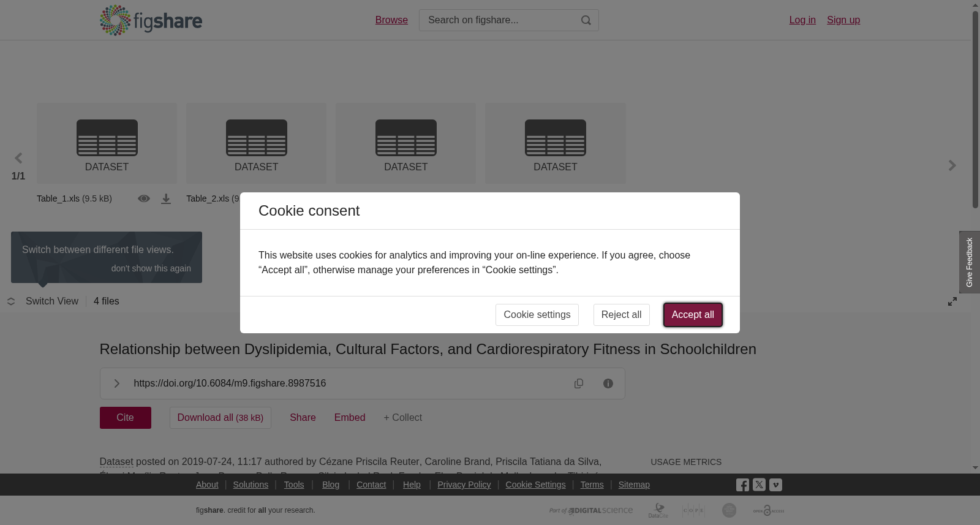Reject all cookies
Image resolution: width=980 pixels, height=525 pixels.
621,315
